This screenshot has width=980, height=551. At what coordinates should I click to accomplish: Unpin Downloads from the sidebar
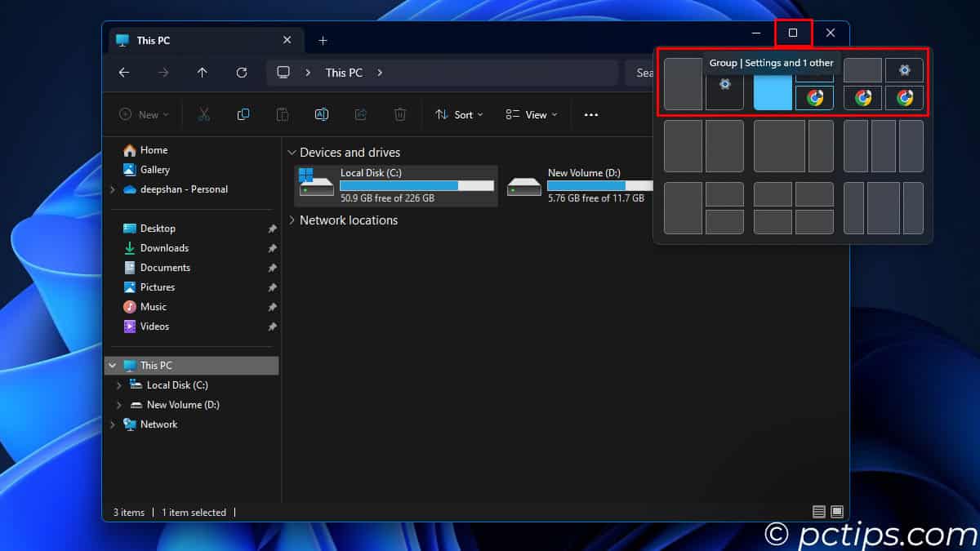tap(272, 248)
